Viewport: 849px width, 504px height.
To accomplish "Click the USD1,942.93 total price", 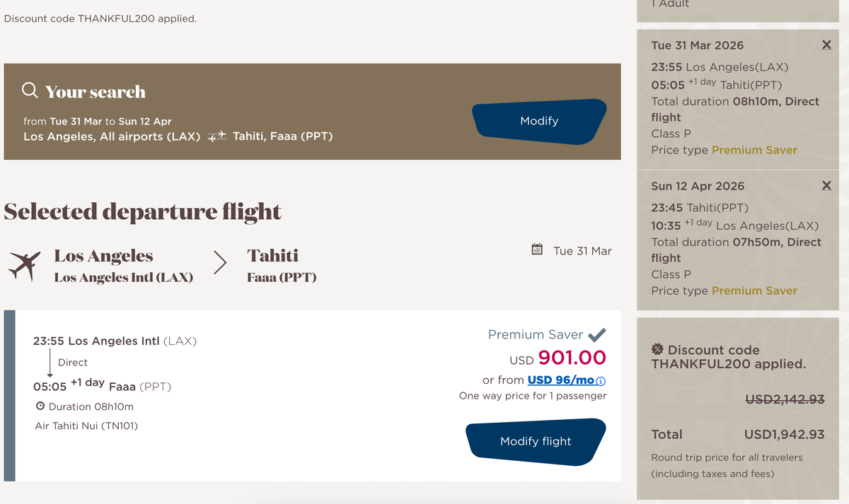I will click(784, 434).
